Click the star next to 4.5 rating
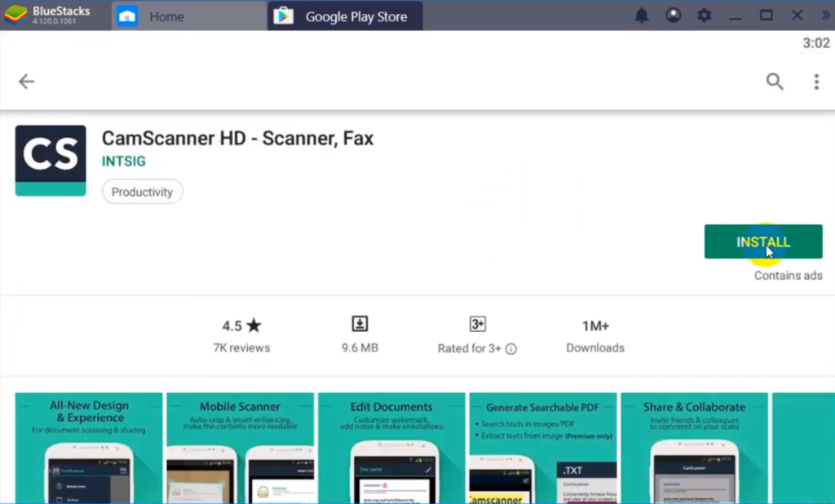835x504 pixels. coord(254,325)
